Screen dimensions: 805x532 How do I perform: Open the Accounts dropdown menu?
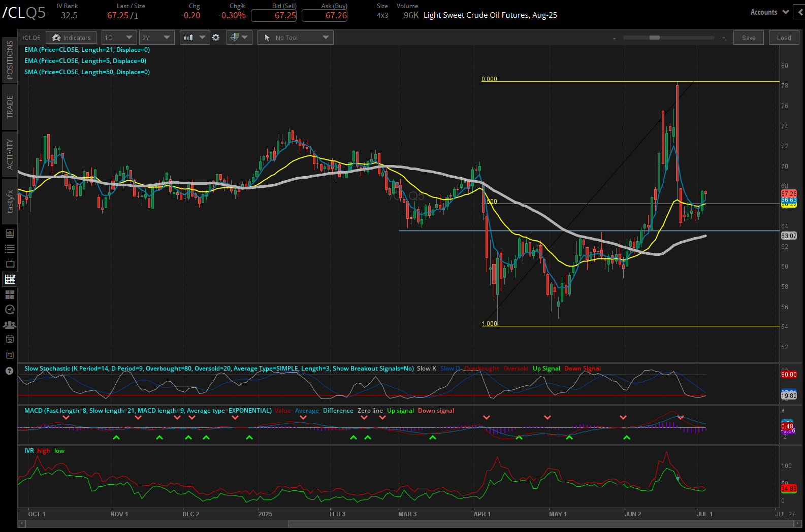coord(769,12)
